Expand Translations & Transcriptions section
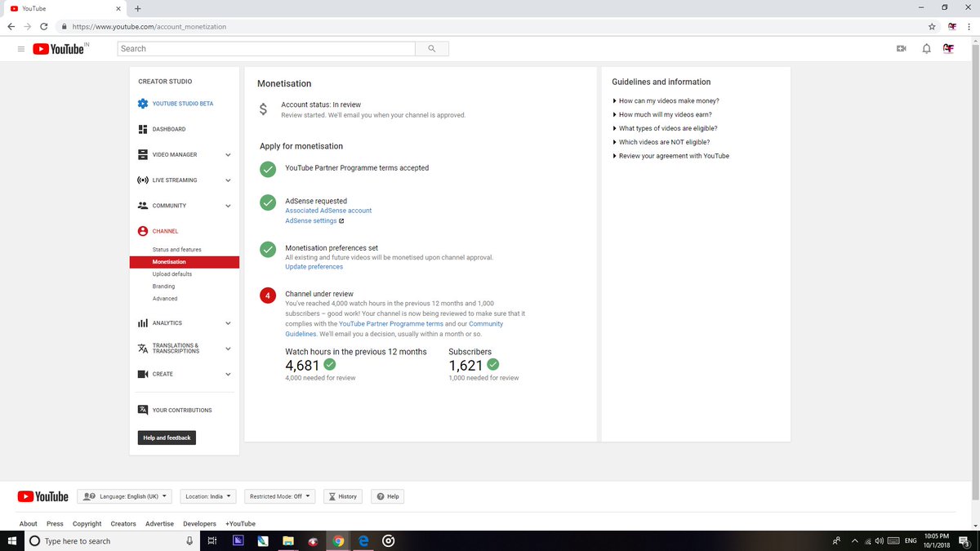The image size is (980, 551). coord(228,349)
